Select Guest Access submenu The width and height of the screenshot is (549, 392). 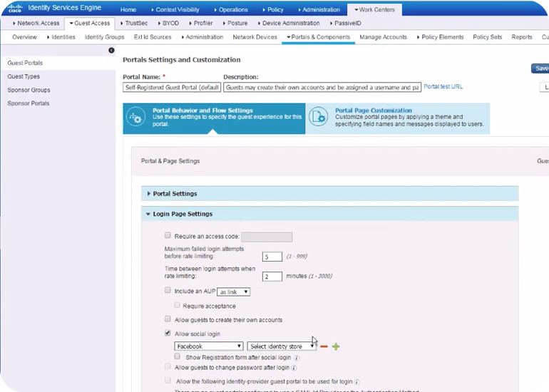click(90, 23)
